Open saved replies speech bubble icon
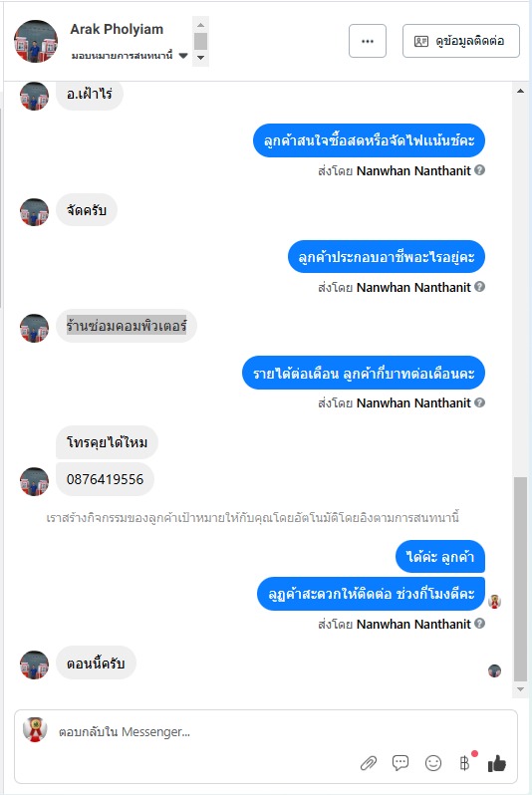Viewport: 532px width, 795px height. (400, 762)
